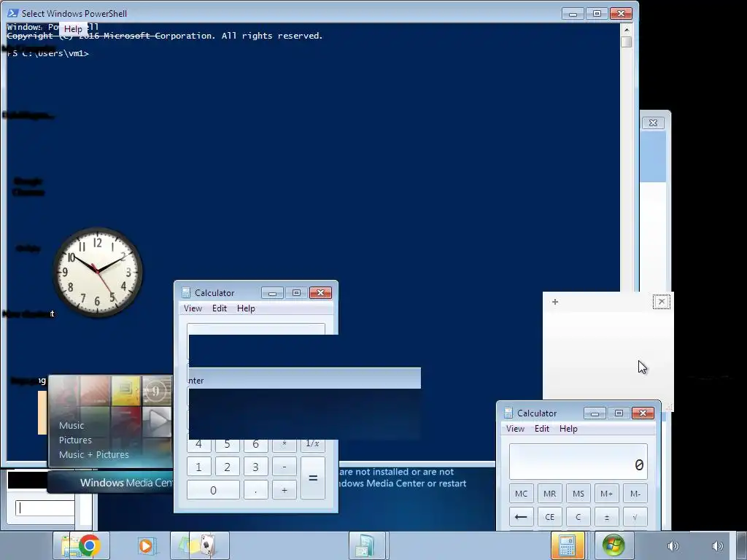Open Windows Media Player from the taskbar

coord(146,545)
